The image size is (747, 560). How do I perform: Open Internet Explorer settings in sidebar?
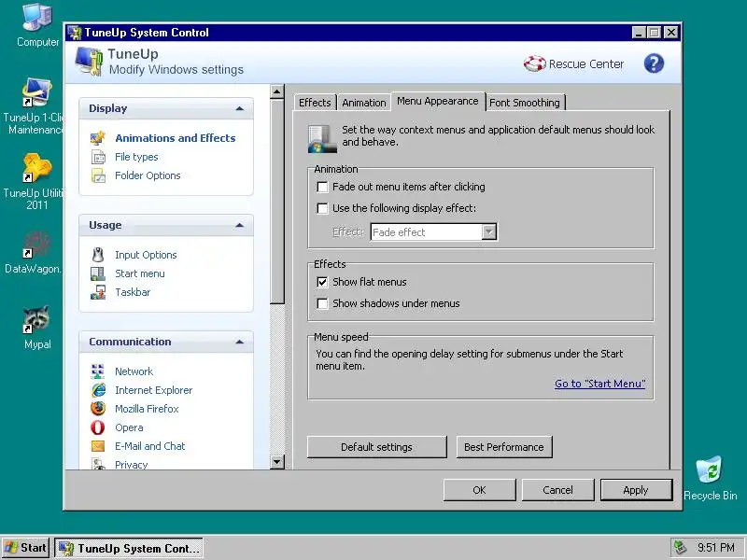[153, 390]
